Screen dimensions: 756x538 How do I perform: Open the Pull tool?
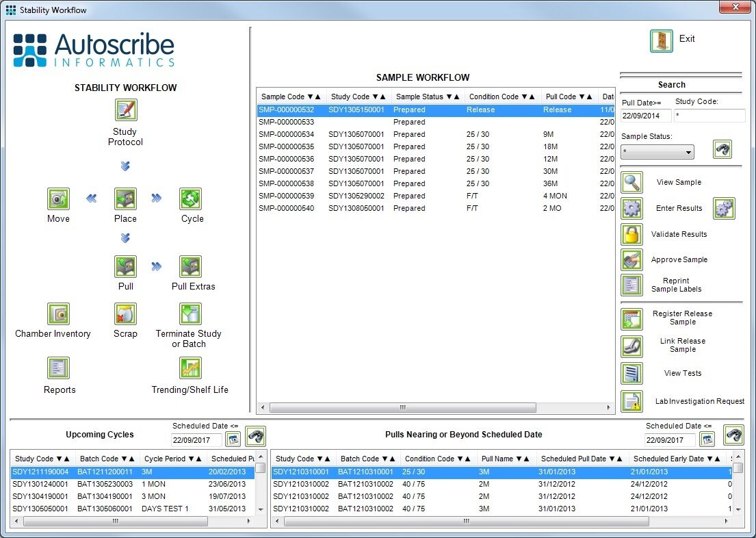125,267
